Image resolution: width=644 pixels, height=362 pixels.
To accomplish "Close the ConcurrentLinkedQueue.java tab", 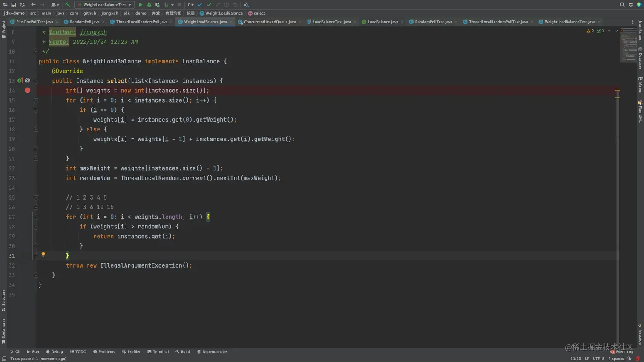I will click(300, 22).
